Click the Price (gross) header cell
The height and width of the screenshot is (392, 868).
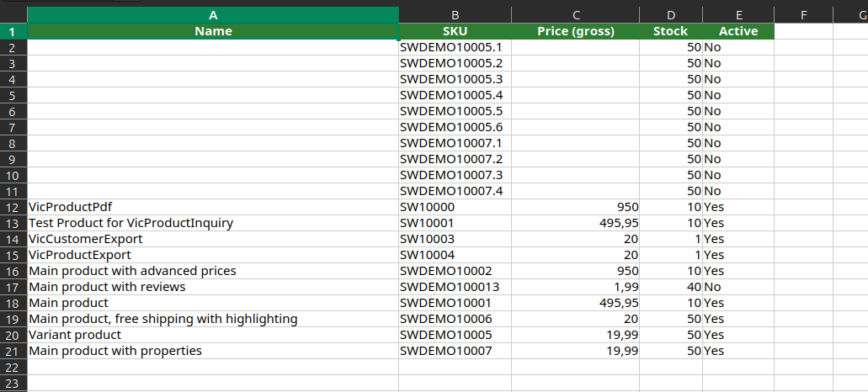pyautogui.click(x=576, y=31)
